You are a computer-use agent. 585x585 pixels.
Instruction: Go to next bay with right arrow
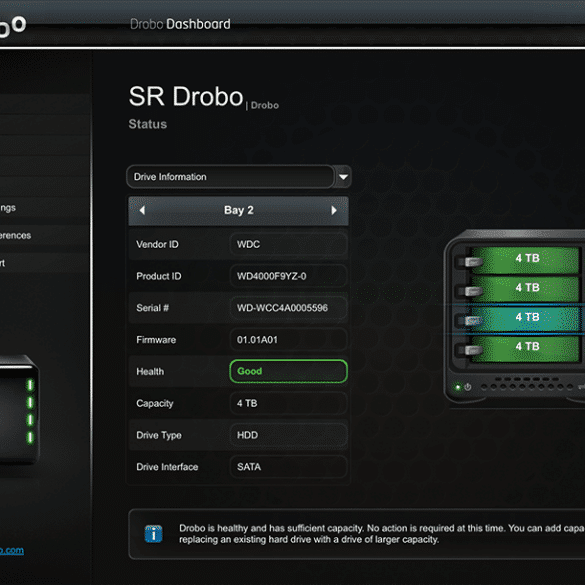point(334,210)
